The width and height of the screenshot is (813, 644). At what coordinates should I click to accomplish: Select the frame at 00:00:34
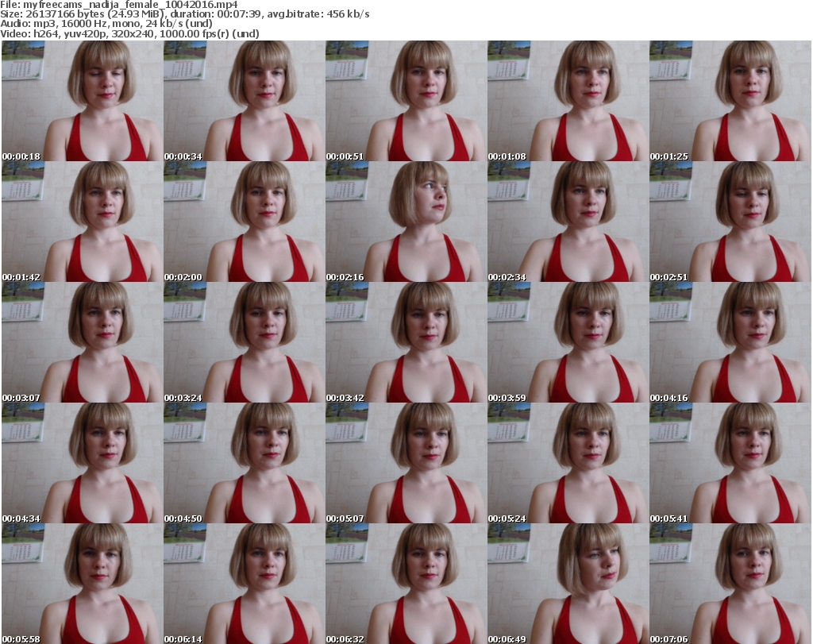[244, 101]
